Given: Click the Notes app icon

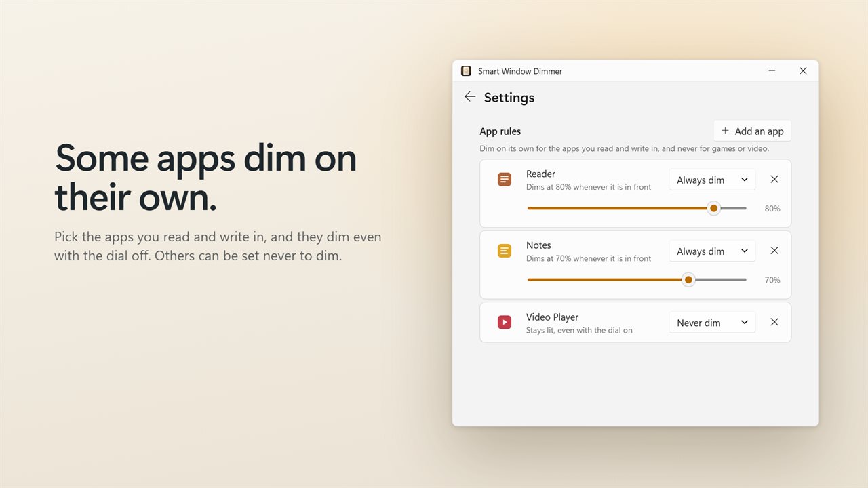Looking at the screenshot, I should point(505,251).
